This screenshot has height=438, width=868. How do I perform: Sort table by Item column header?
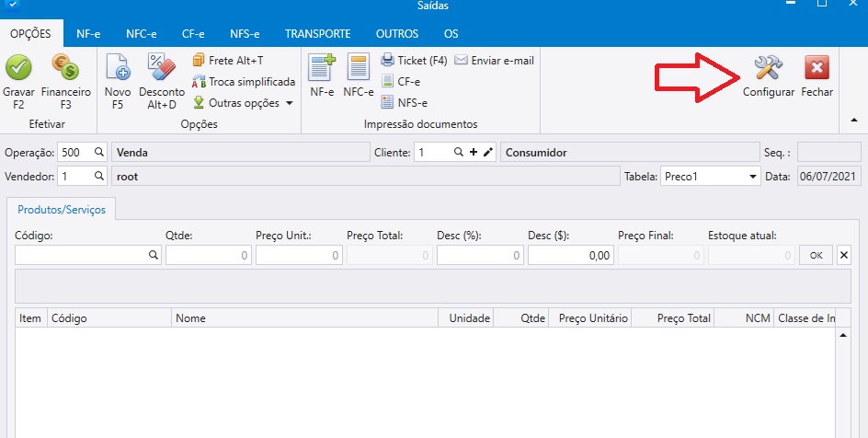[x=31, y=317]
